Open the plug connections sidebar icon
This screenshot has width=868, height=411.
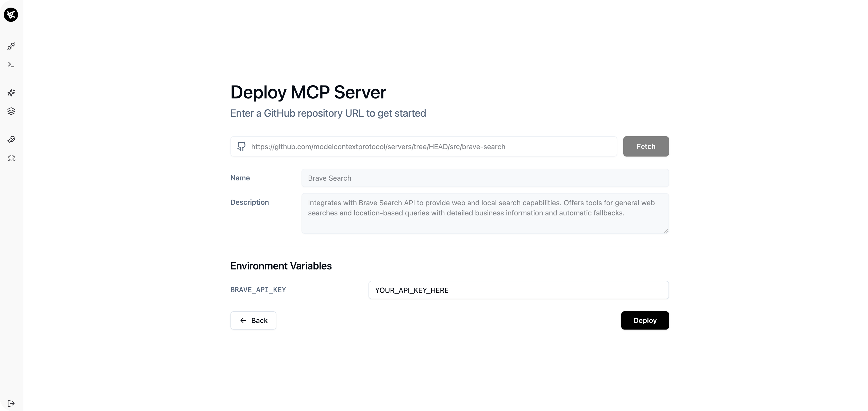[11, 46]
